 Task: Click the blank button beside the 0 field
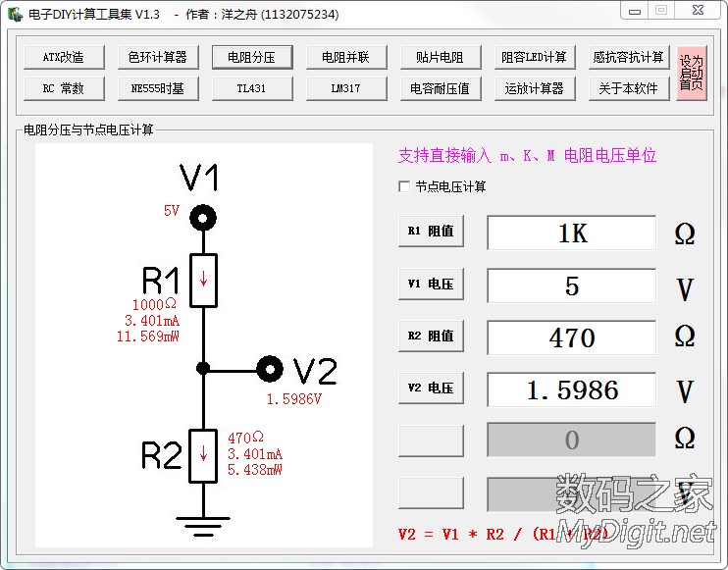(x=431, y=440)
